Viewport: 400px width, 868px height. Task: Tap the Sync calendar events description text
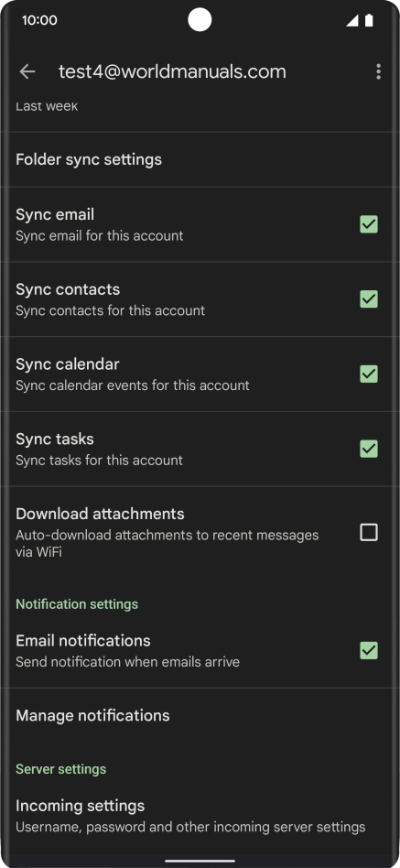coord(132,385)
